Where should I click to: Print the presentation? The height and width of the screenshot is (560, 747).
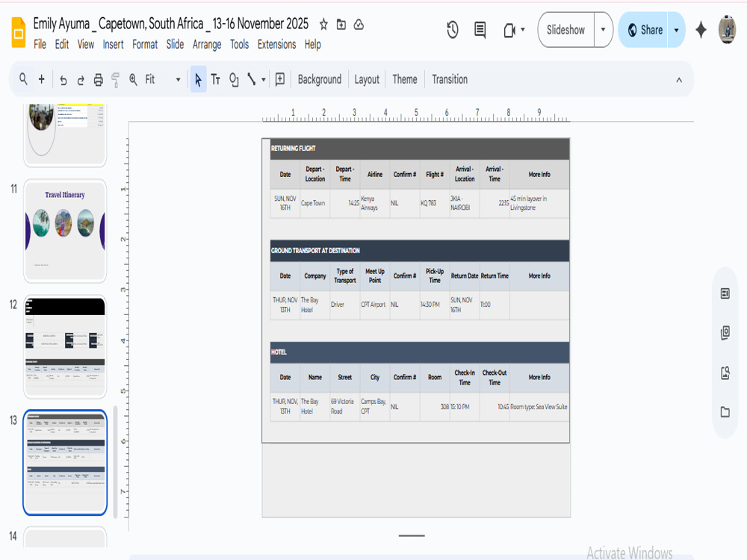98,80
